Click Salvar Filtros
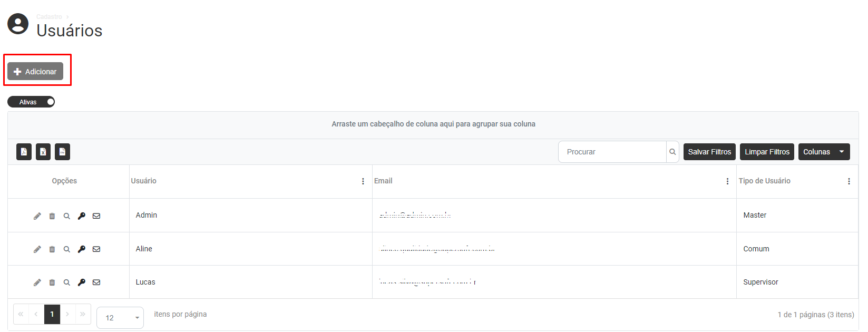Image resolution: width=868 pixels, height=332 pixels. [x=709, y=152]
